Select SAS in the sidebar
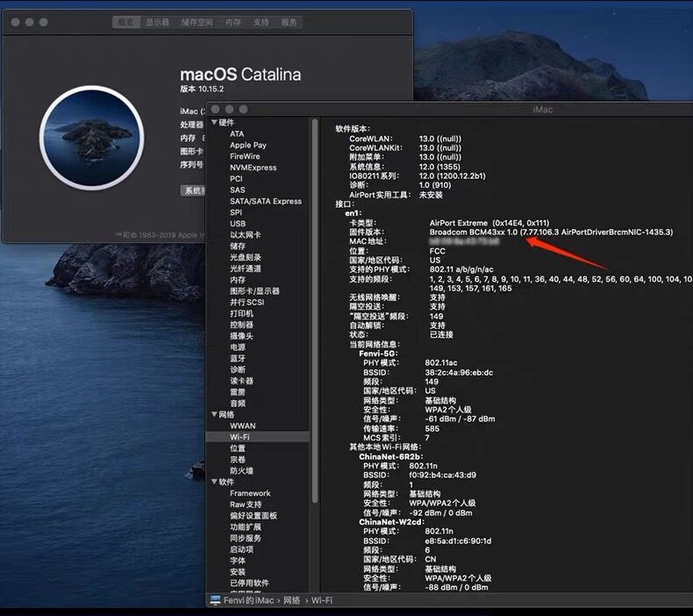Image resolution: width=693 pixels, height=616 pixels. [237, 190]
